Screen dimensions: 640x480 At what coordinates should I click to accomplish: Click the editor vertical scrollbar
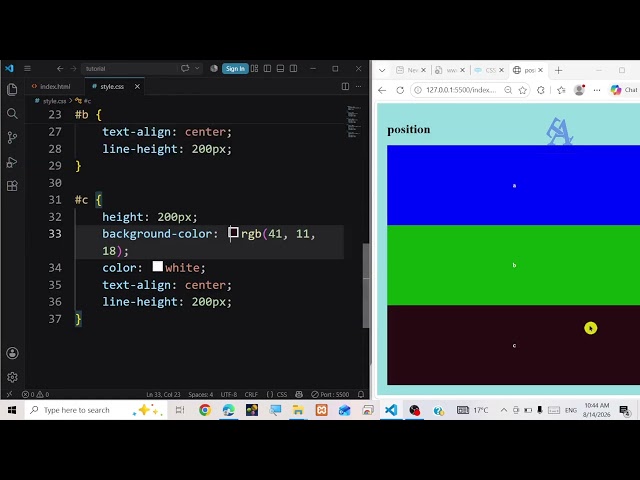pyautogui.click(x=366, y=285)
